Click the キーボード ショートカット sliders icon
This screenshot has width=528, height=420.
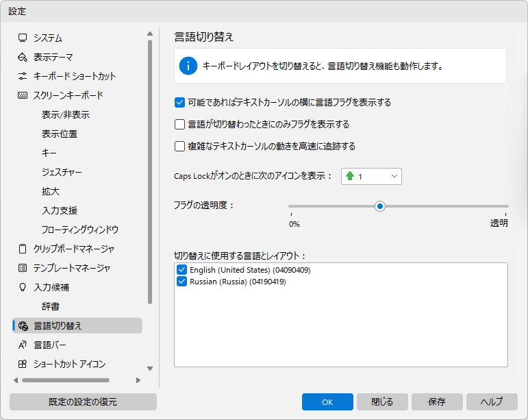[x=23, y=76]
